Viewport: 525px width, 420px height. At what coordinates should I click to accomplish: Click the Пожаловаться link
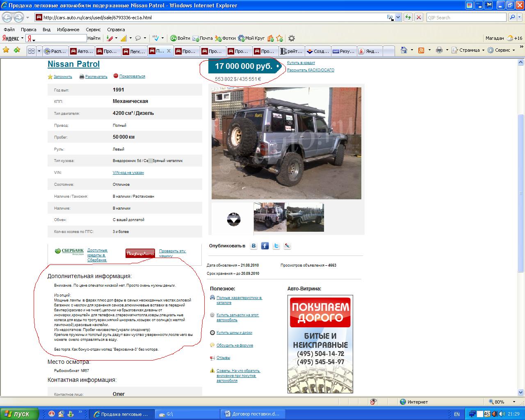132,76
